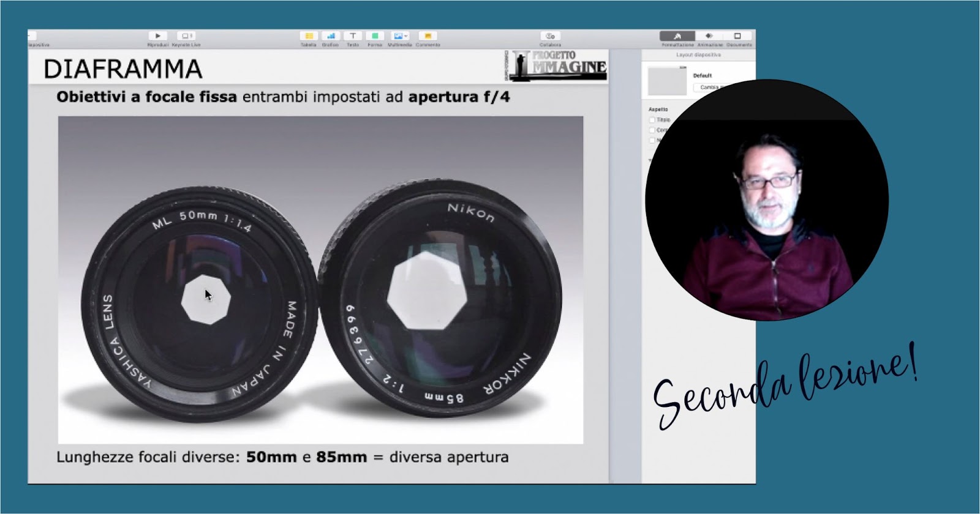The image size is (980, 514).
Task: Insert a table with Tabella icon
Action: tap(309, 37)
